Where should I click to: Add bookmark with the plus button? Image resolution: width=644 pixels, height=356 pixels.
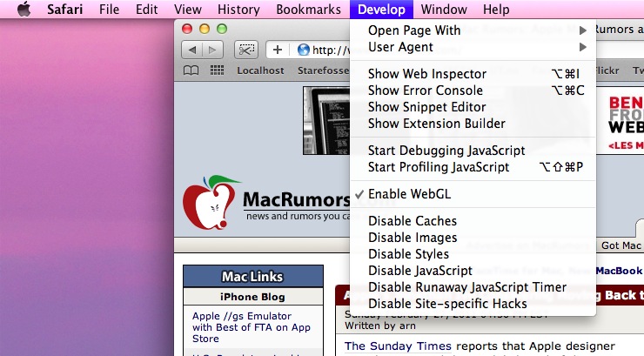[278, 50]
